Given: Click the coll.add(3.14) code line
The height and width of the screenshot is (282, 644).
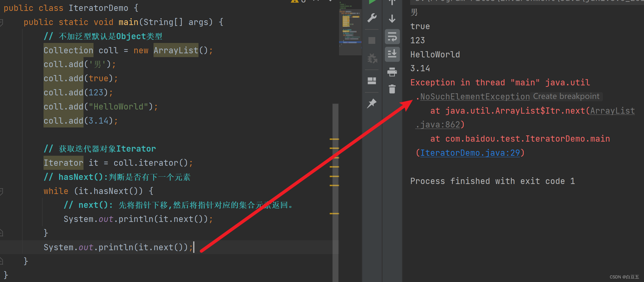Looking at the screenshot, I should (x=81, y=121).
